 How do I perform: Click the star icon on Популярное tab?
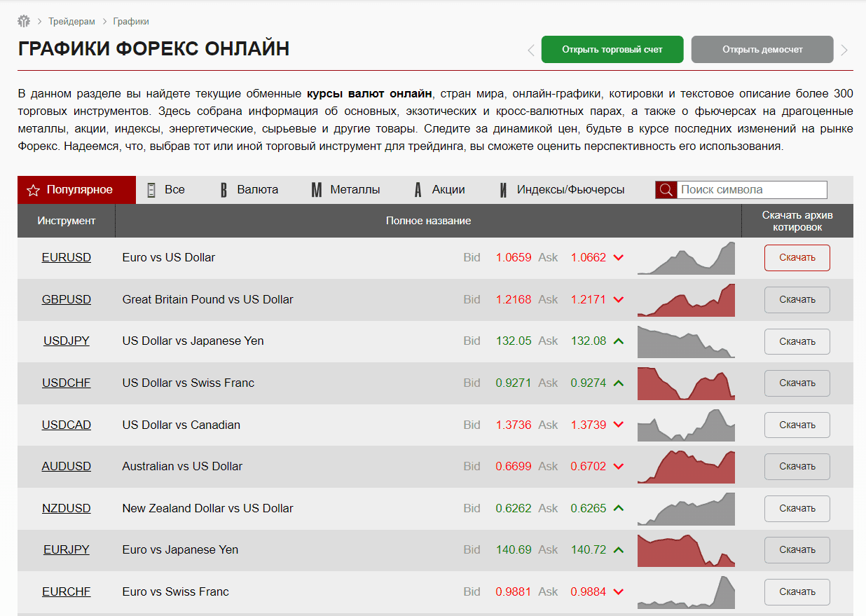pos(32,190)
